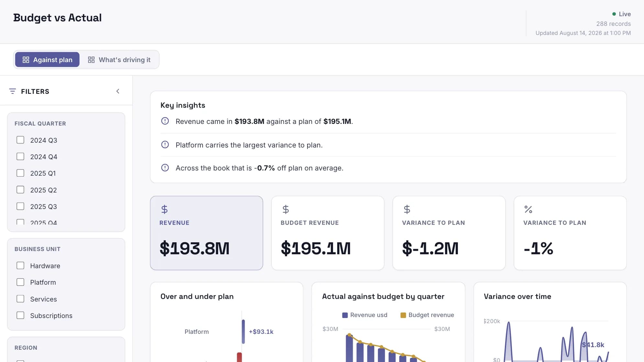
Task: Click the Budget vs Actual title
Action: (x=57, y=17)
